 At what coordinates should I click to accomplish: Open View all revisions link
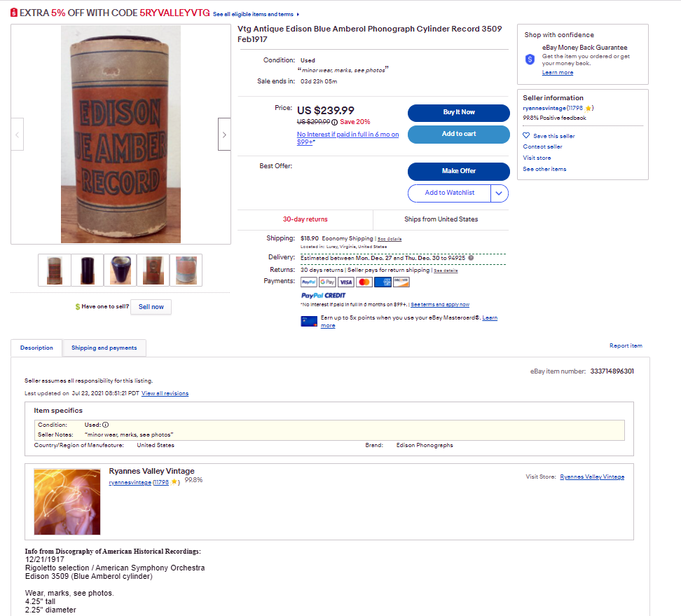point(165,393)
